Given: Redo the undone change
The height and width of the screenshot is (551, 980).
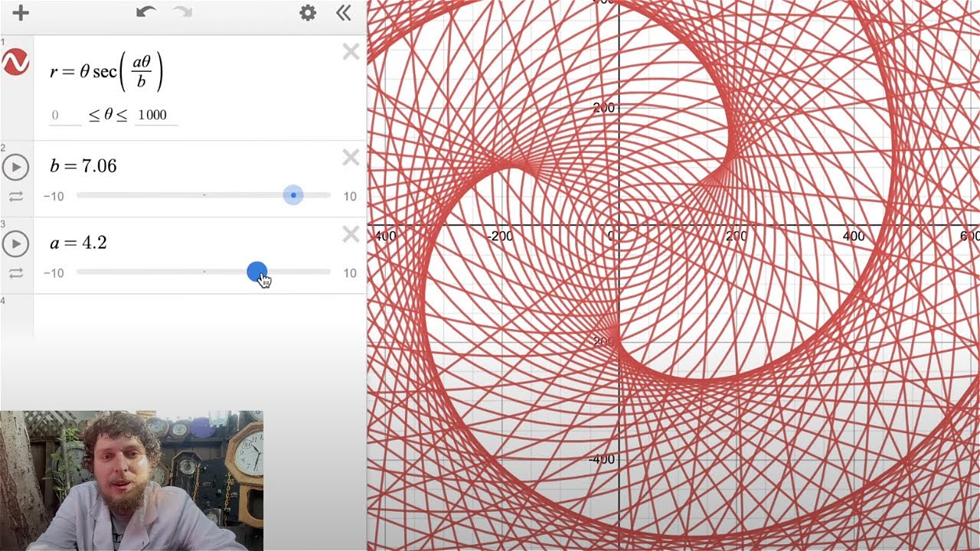Looking at the screenshot, I should coord(182,12).
